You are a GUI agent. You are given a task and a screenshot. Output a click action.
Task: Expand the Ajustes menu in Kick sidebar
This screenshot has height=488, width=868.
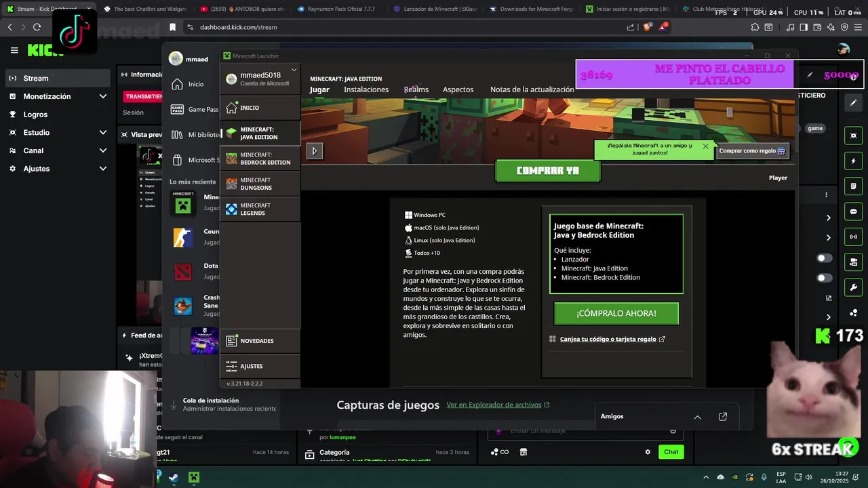[57, 168]
